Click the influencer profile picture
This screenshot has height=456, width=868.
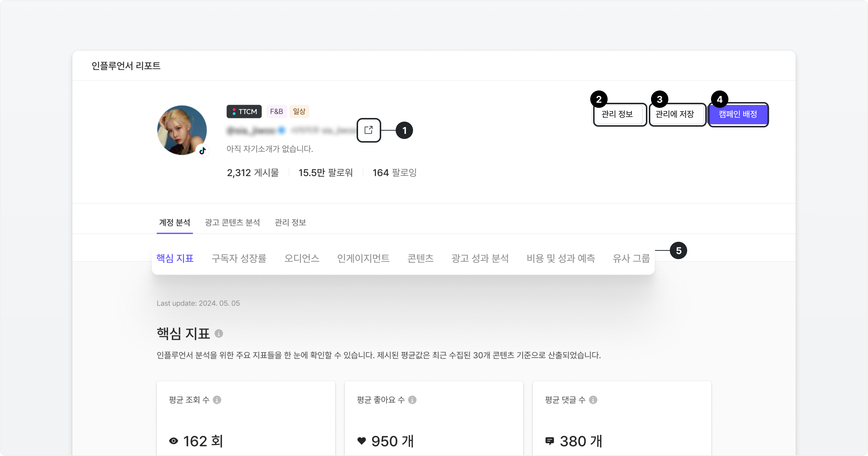182,130
